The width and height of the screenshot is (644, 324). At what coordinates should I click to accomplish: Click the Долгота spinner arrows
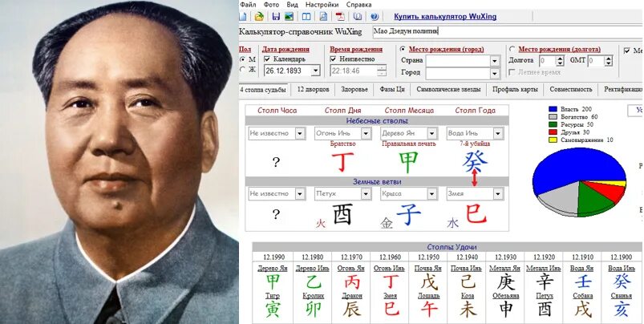pyautogui.click(x=561, y=61)
